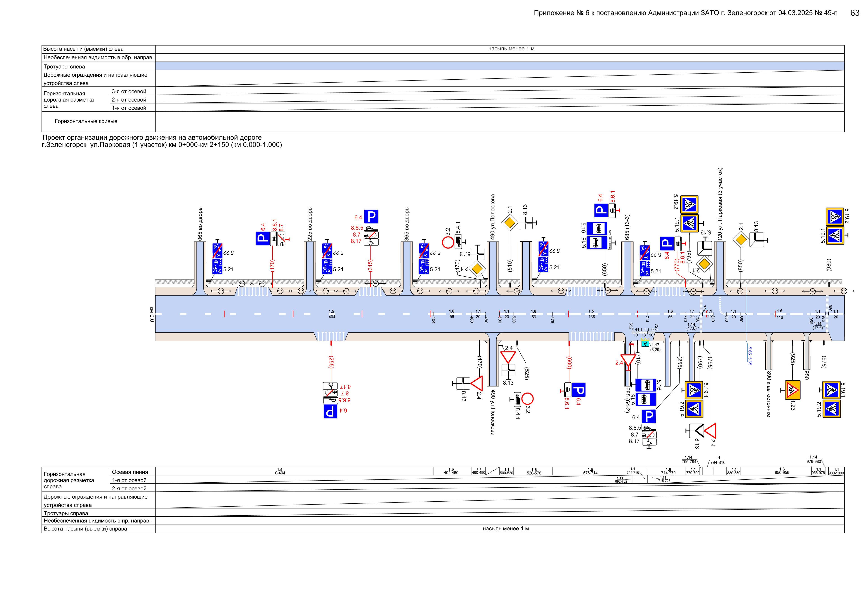Click the parking sign 6.4 beside marker (600)

coord(578,390)
